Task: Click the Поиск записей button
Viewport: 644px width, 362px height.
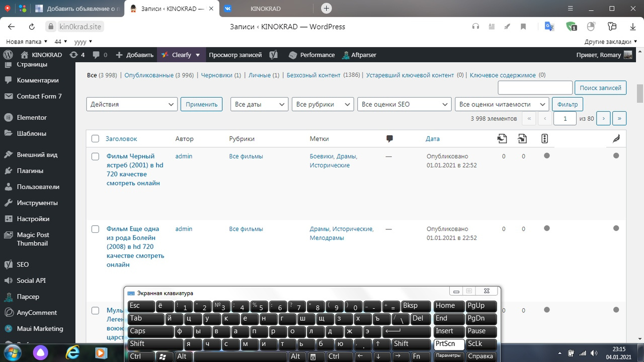Action: [x=600, y=87]
